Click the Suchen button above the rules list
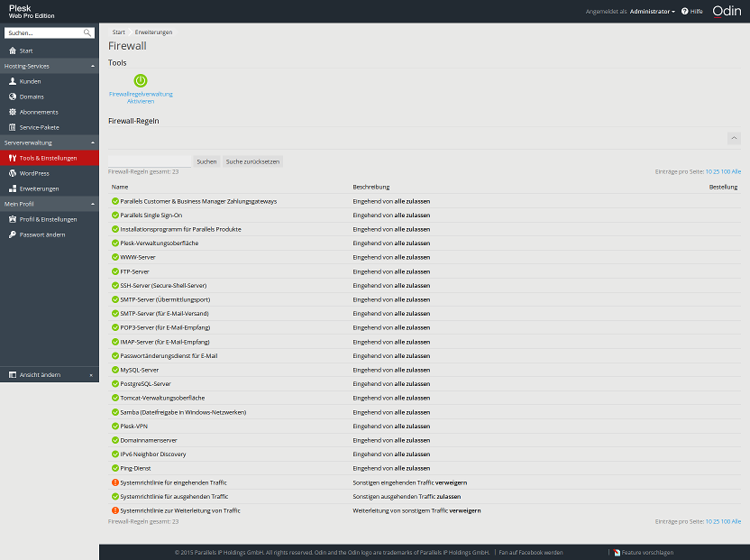 (x=206, y=161)
